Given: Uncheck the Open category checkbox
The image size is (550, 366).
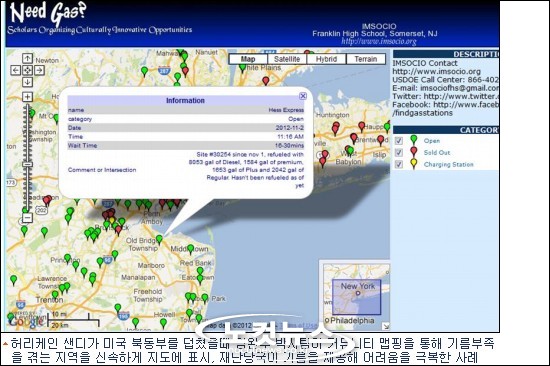Looking at the screenshot, I should coord(399,141).
